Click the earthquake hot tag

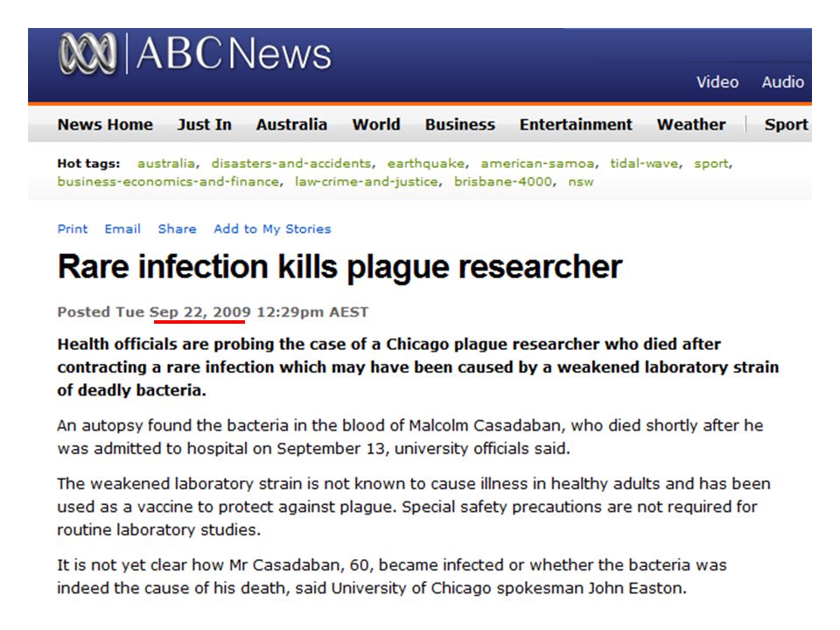click(x=426, y=164)
